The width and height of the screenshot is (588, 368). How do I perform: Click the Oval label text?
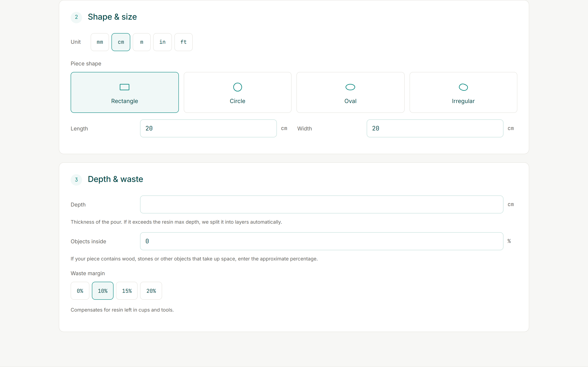click(350, 101)
